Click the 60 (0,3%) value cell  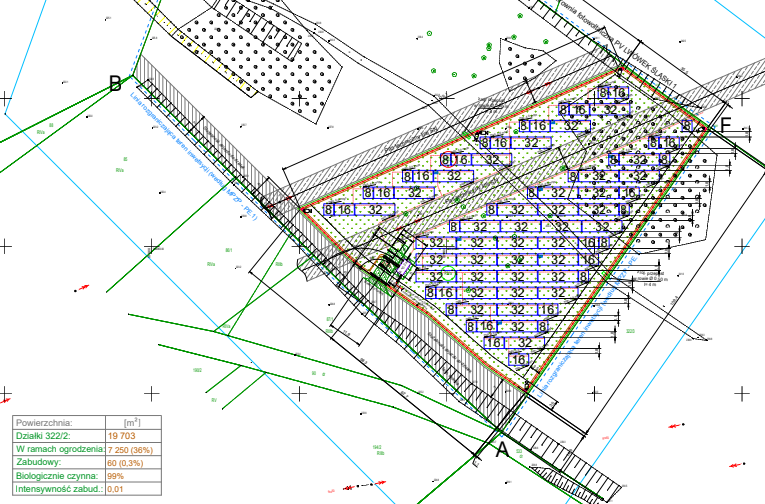coord(127,463)
